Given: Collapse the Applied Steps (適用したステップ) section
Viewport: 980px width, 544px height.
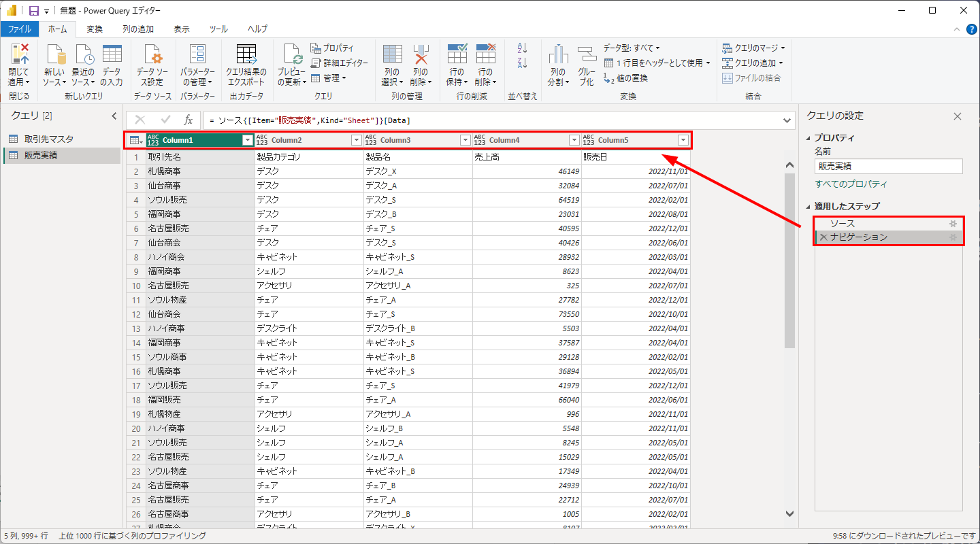Looking at the screenshot, I should [808, 206].
